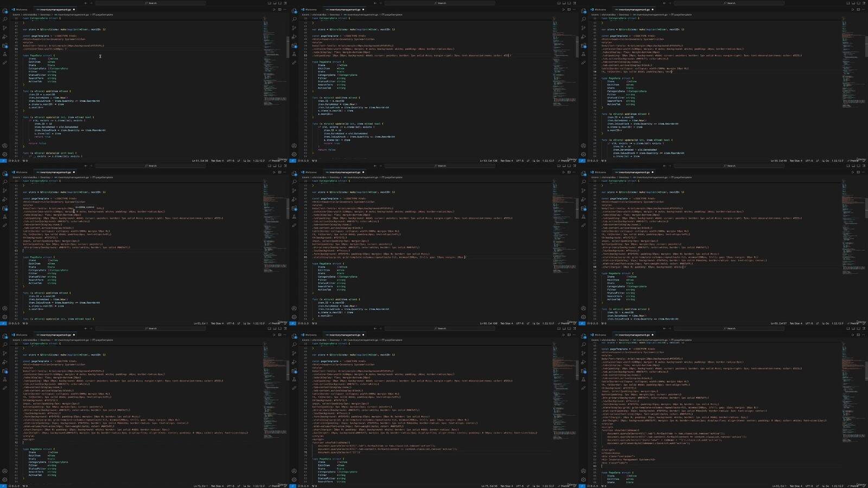Click Manage gear in the bottom-center window
This screenshot has height=488, width=868.
point(294,479)
